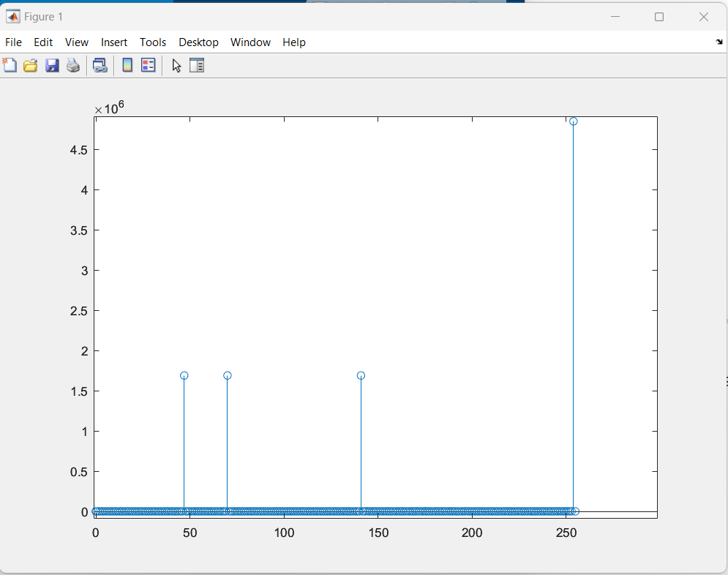Insert a colorbar using the toolbar icon
This screenshot has height=575, width=728.
click(127, 65)
